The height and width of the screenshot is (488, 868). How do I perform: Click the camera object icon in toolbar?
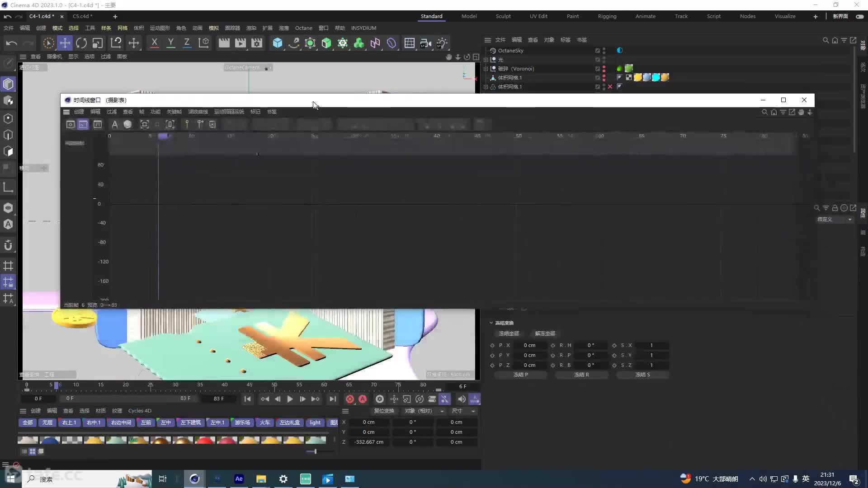pos(426,43)
